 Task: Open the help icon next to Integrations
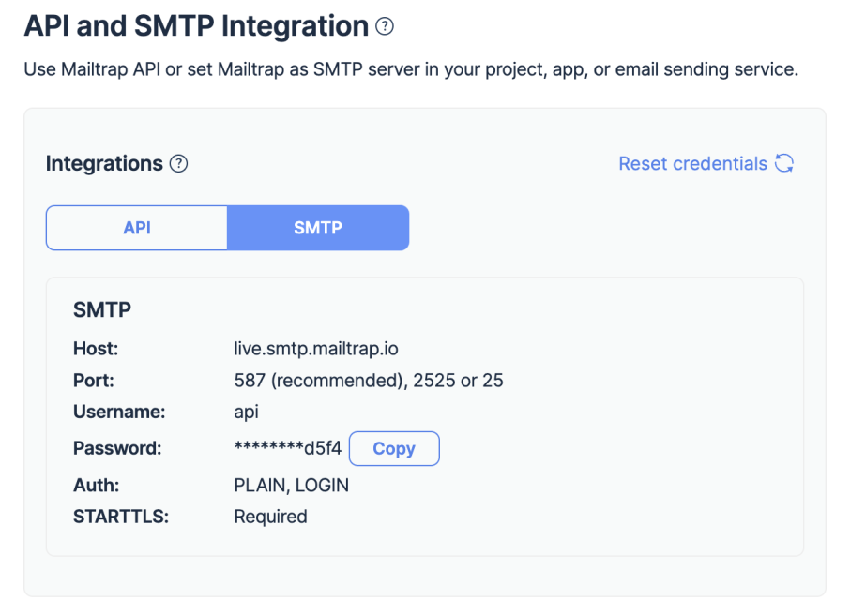[x=178, y=164]
